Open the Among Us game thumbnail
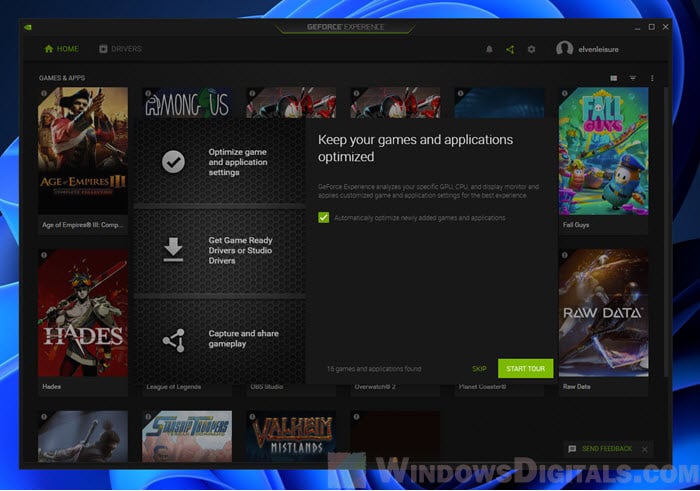This screenshot has height=491, width=700. (x=187, y=103)
